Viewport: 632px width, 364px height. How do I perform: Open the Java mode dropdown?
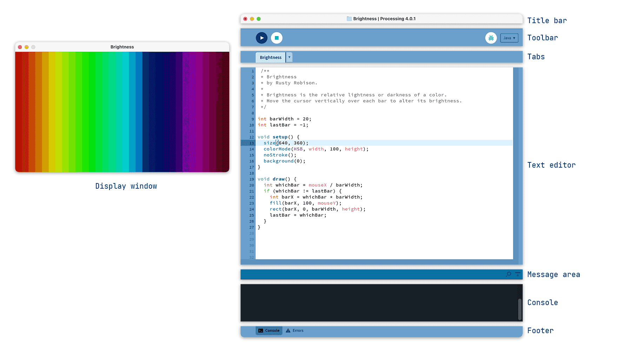click(509, 38)
